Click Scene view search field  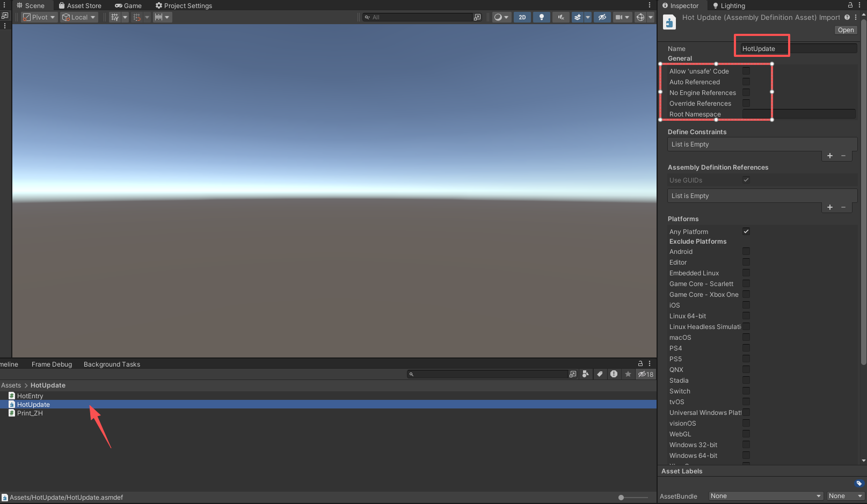tap(419, 17)
